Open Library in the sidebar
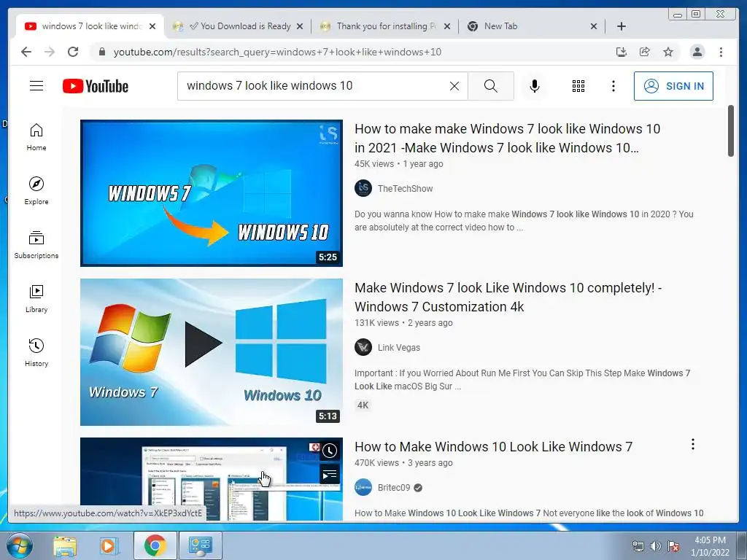This screenshot has width=747, height=560. [x=36, y=298]
